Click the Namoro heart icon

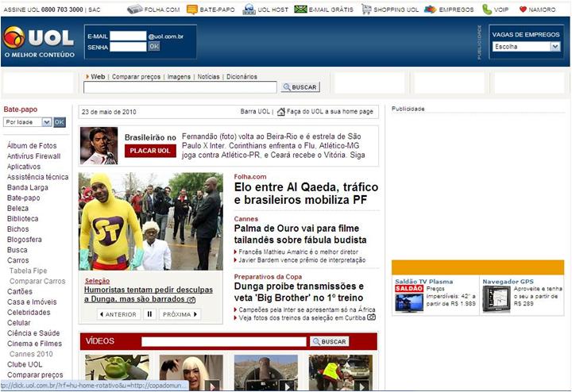523,10
